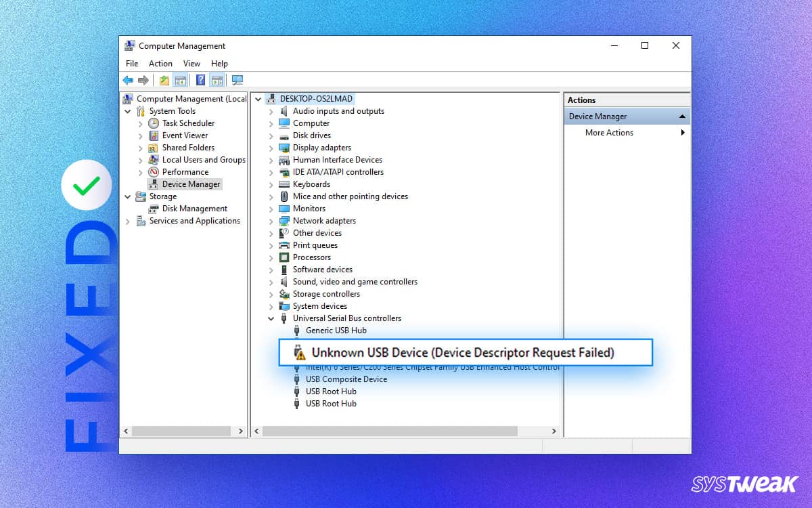
Task: Expand the Universal Serial Bus controllers node
Action: 270,318
